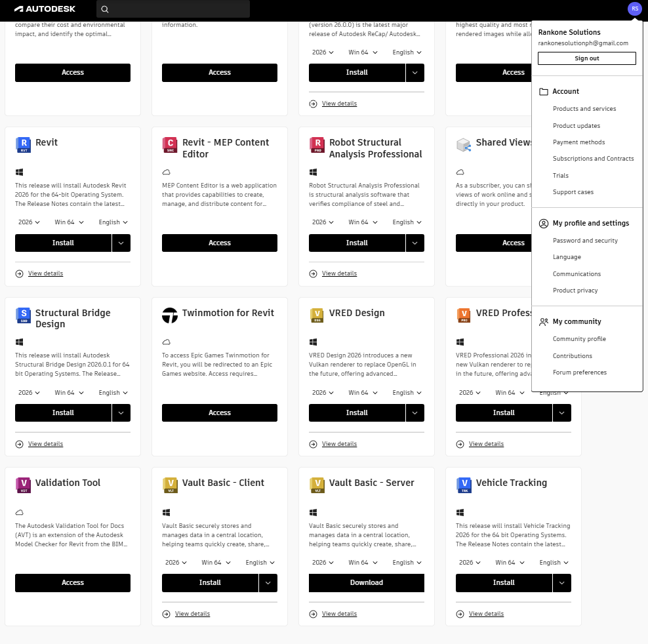The height and width of the screenshot is (644, 648).
Task: Click the Twinmotion for Revit logo
Action: (170, 315)
